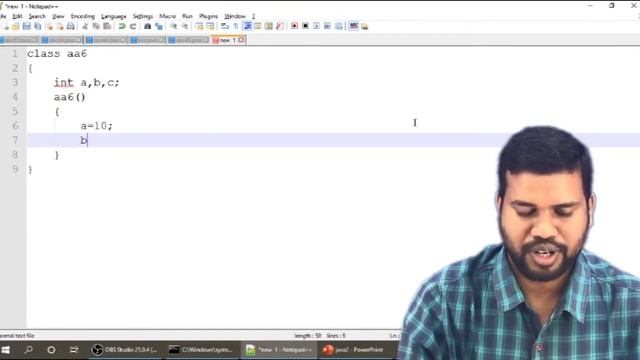The height and width of the screenshot is (360, 640).
Task: Zoom out using the toolbar icon
Action: pos(185,27)
